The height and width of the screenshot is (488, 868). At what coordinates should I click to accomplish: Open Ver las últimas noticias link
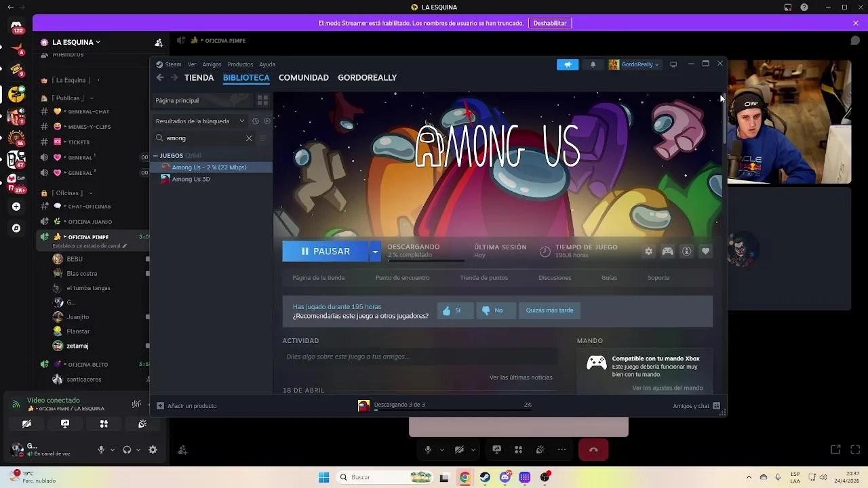[x=521, y=378]
